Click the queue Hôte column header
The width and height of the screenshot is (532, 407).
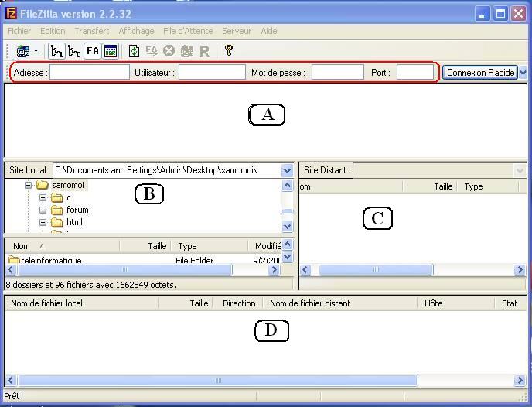tap(455, 303)
